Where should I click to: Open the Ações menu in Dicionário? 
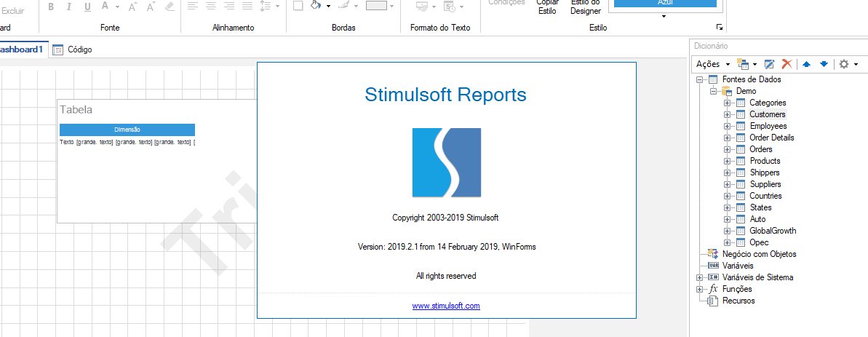point(713,64)
